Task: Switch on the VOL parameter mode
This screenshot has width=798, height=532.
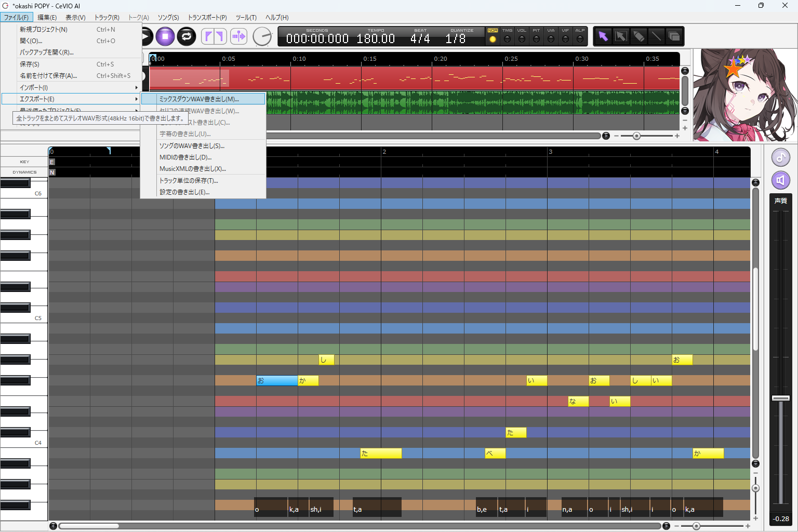Action: pos(522,39)
